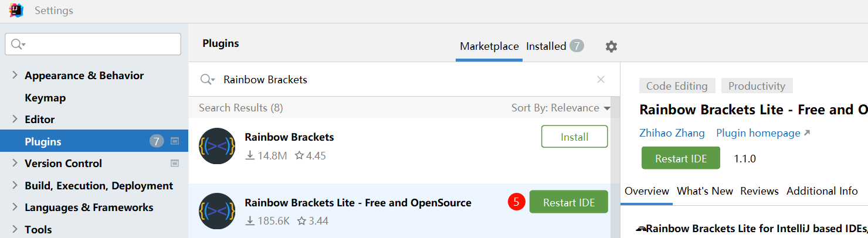The image size is (868, 238).
Task: Expand Appearance & Behavior settings
Action: tap(15, 76)
